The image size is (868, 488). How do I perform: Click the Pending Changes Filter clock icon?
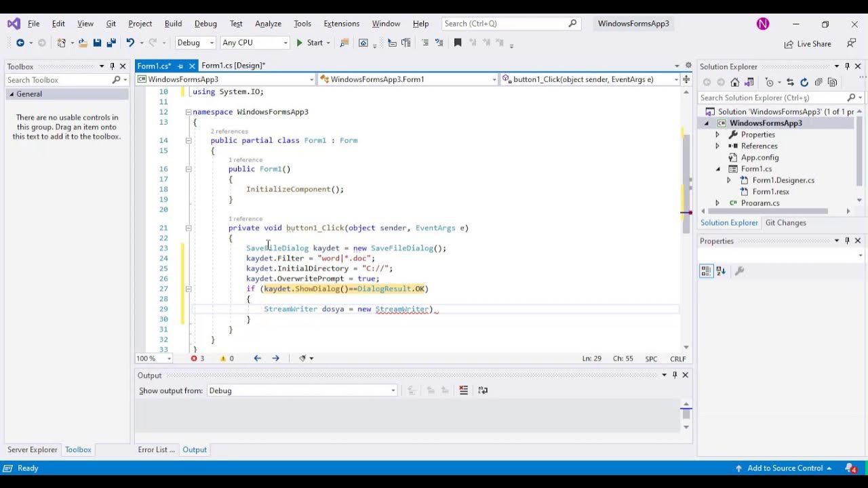click(770, 82)
